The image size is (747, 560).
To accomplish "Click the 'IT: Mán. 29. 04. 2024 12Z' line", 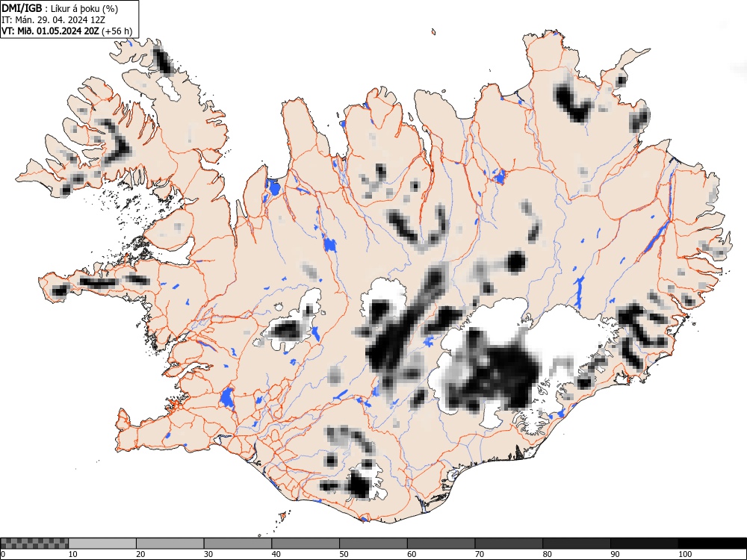I will 53,20.
